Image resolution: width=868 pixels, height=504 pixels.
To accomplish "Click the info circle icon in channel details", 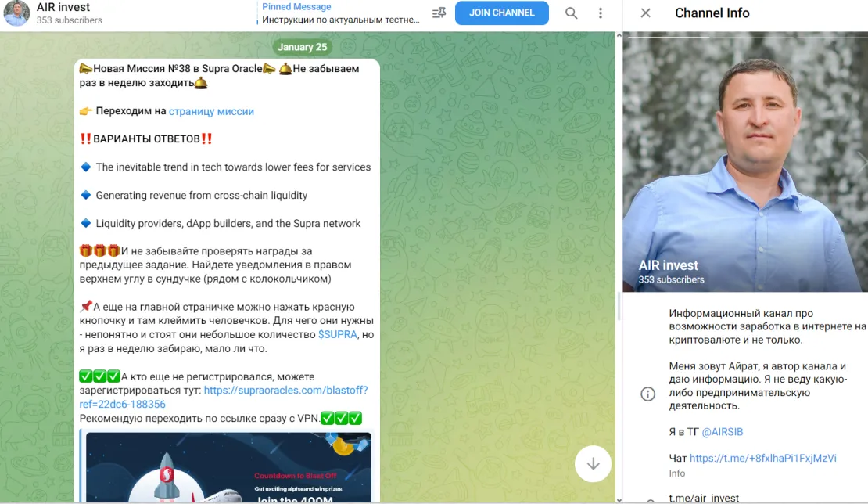I will pyautogui.click(x=647, y=394).
